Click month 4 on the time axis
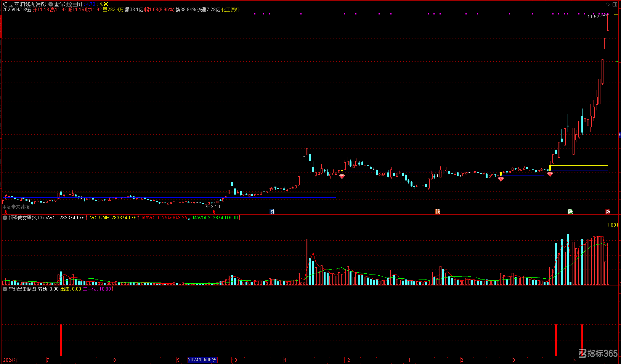Screen dimensions: 621x364 click(574, 360)
